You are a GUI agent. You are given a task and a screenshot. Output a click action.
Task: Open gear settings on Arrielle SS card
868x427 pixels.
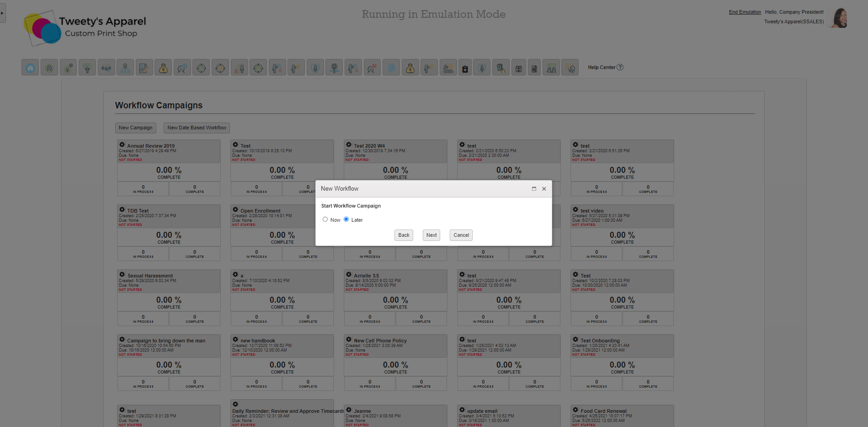pyautogui.click(x=349, y=274)
